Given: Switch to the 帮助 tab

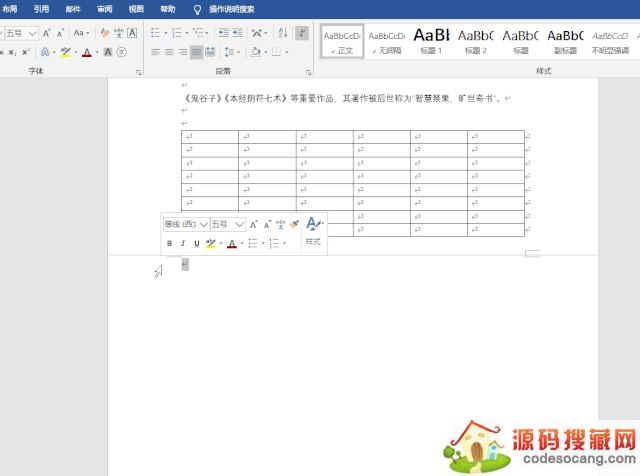Looking at the screenshot, I should pyautogui.click(x=168, y=9).
